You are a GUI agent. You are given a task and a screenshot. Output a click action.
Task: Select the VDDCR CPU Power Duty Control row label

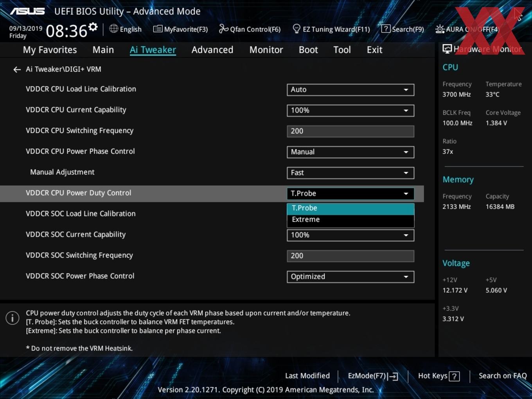click(x=78, y=193)
